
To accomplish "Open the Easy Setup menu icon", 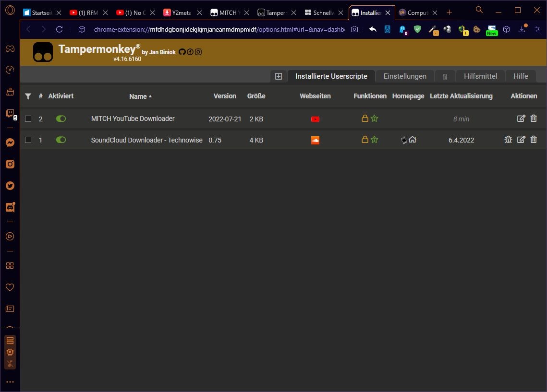I will click(x=537, y=29).
